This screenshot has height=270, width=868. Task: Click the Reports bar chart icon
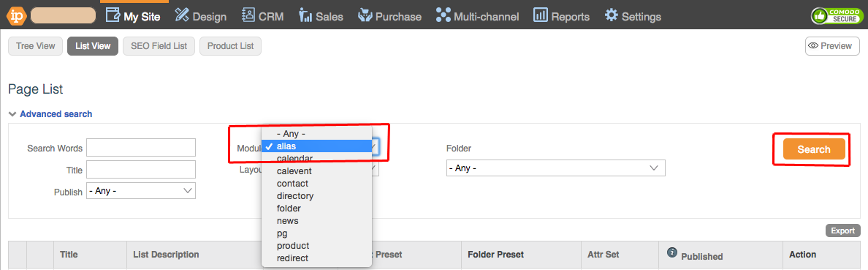(540, 15)
